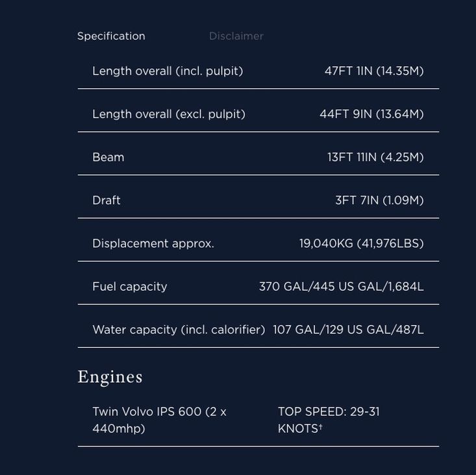The height and width of the screenshot is (475, 476).
Task: Click the Length overall (incl. pulpit) label
Action: (168, 71)
